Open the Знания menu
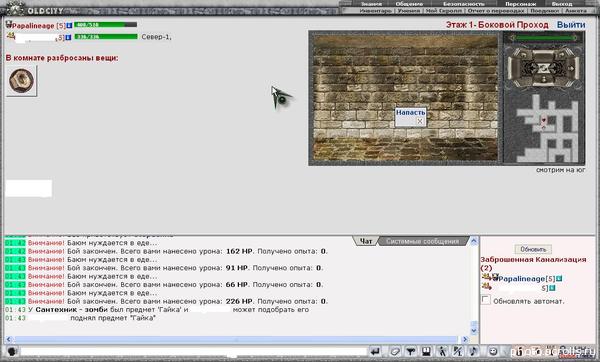 coord(371,4)
